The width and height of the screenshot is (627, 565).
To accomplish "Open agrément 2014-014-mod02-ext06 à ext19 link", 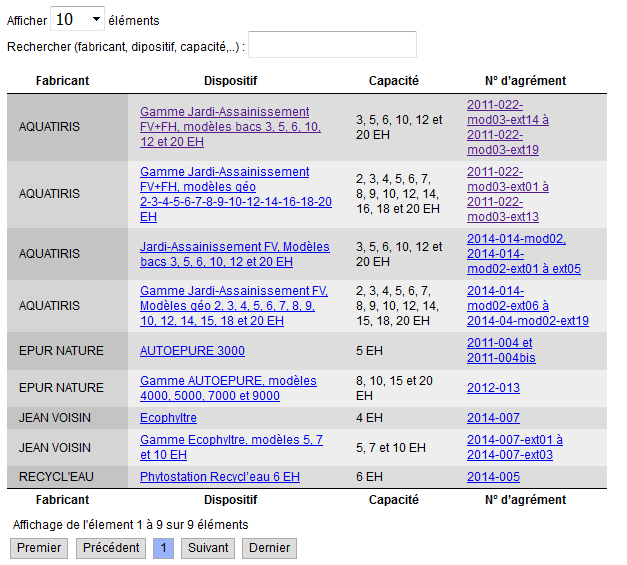I will tap(528, 306).
